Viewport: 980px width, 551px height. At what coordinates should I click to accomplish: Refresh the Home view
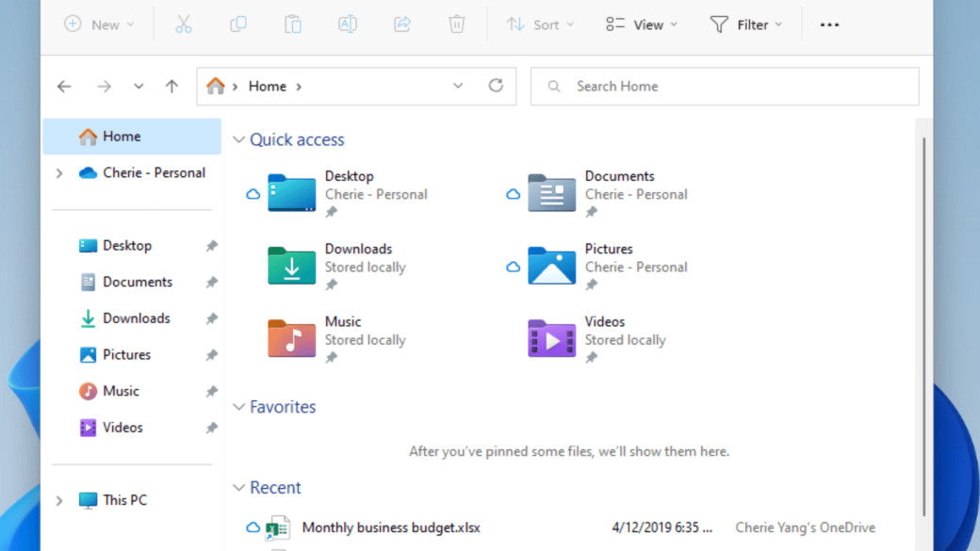click(496, 86)
